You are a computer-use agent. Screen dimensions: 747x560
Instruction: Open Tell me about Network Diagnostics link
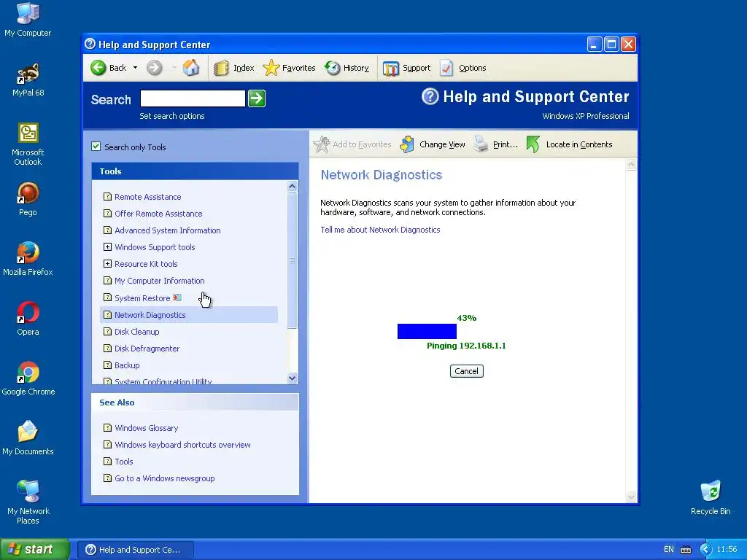[x=380, y=230]
